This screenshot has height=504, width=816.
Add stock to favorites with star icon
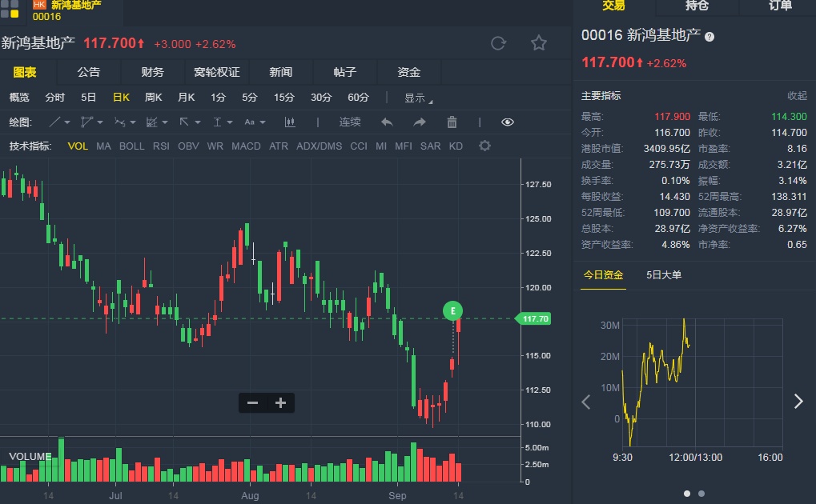539,43
